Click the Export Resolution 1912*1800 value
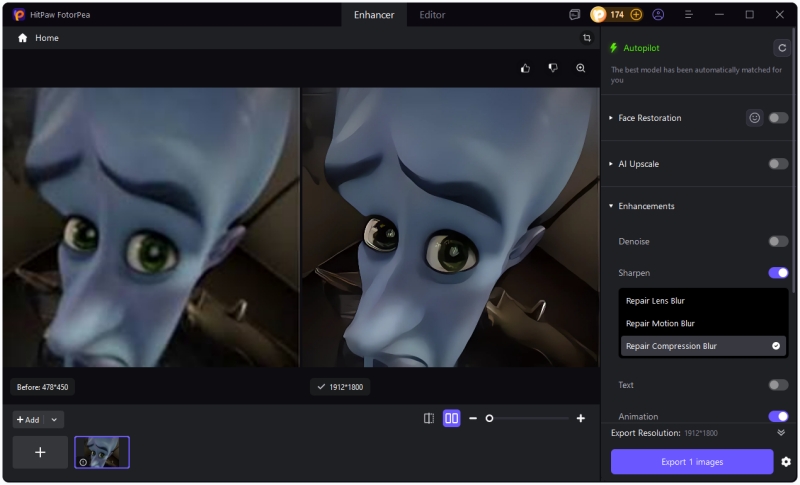The image size is (800, 485). (701, 433)
